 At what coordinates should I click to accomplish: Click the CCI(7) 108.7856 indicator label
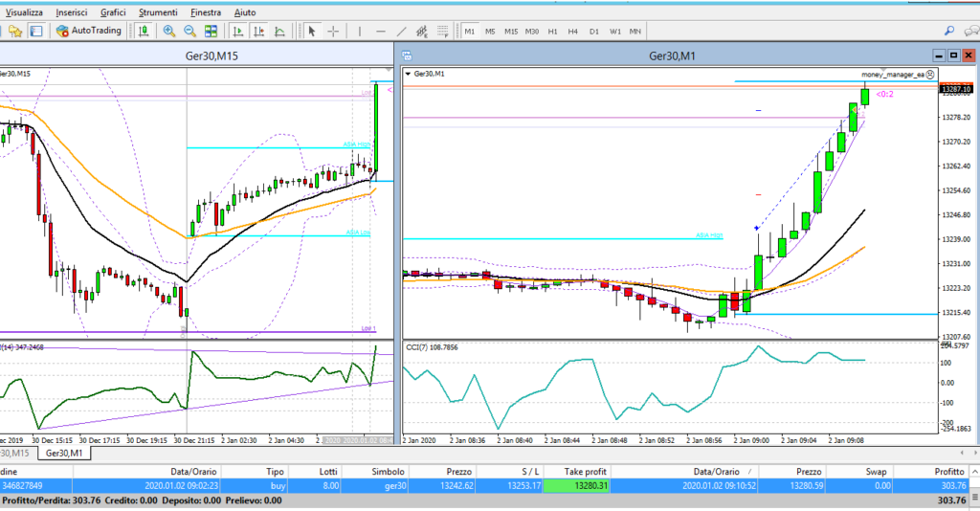432,347
